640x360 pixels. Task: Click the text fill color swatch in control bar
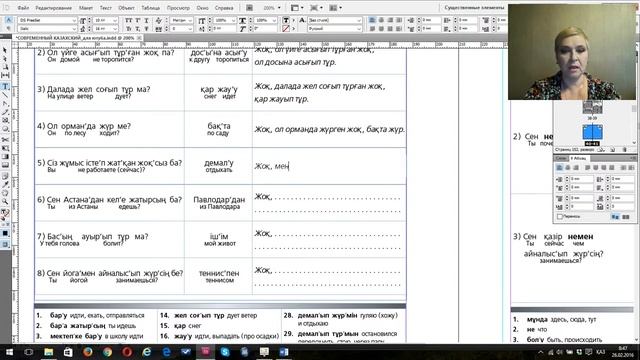click(x=286, y=20)
